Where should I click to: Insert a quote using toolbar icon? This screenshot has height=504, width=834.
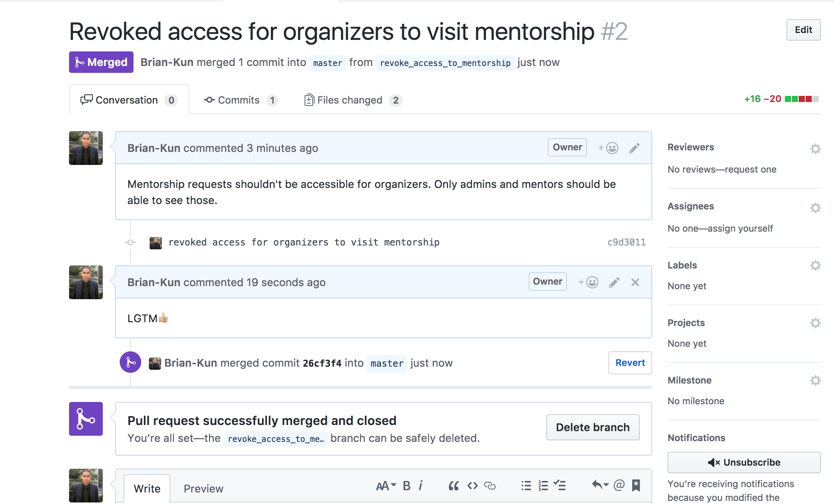[x=453, y=486]
